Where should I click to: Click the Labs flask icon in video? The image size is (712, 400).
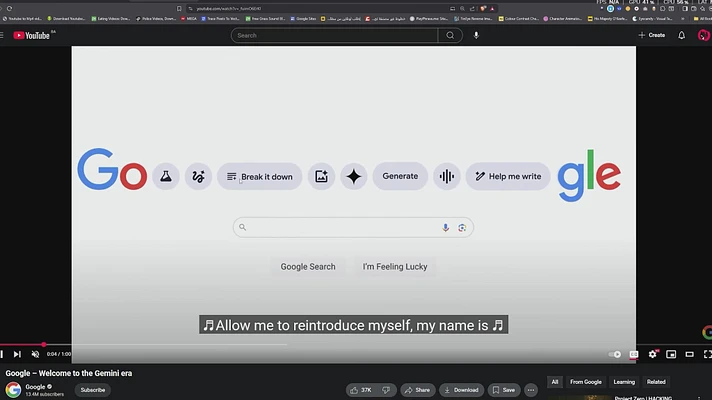(x=166, y=176)
